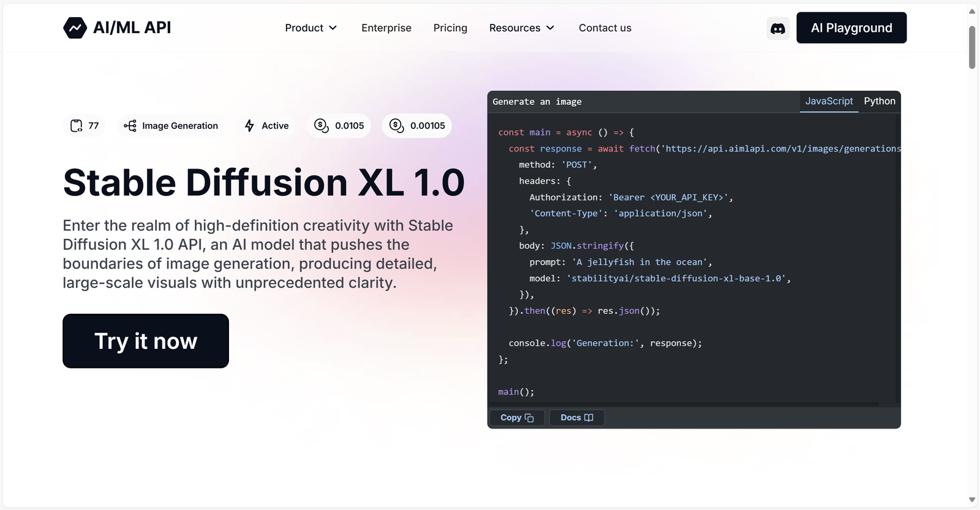The width and height of the screenshot is (980, 510).
Task: Expand the Resources dropdown menu
Action: pyautogui.click(x=522, y=28)
